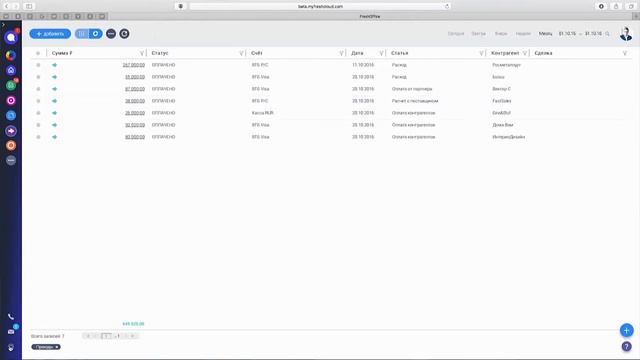Click the green arrow in the ИнтерьерДизайн row
The image size is (640, 360).
tap(54, 137)
